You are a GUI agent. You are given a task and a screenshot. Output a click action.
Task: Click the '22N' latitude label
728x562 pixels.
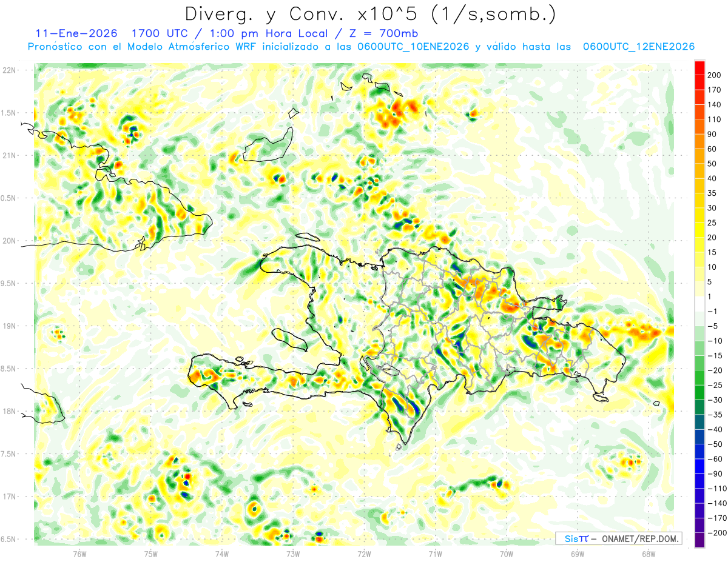(x=9, y=70)
